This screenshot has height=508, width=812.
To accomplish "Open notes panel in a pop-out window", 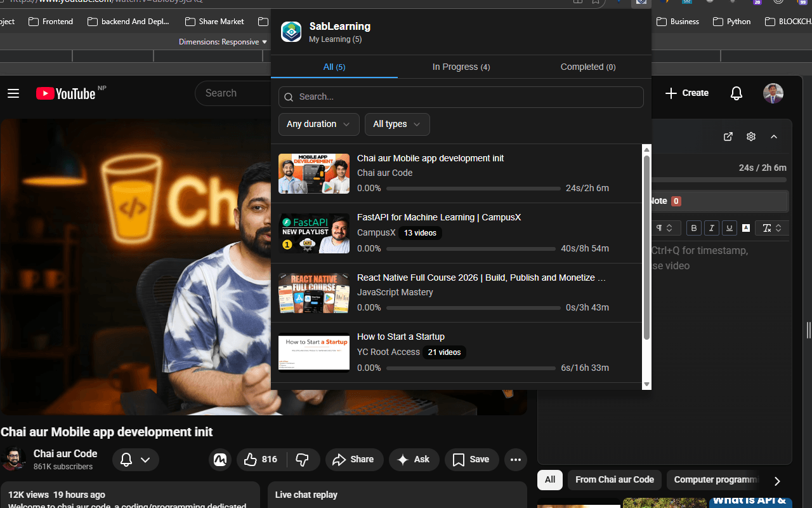I will point(728,137).
